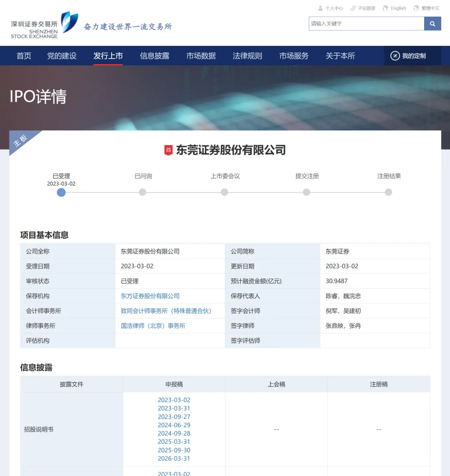The height and width of the screenshot is (476, 450).
Task: Click the 奋力建设世界一流交易所 slogan
Action: tap(128, 27)
